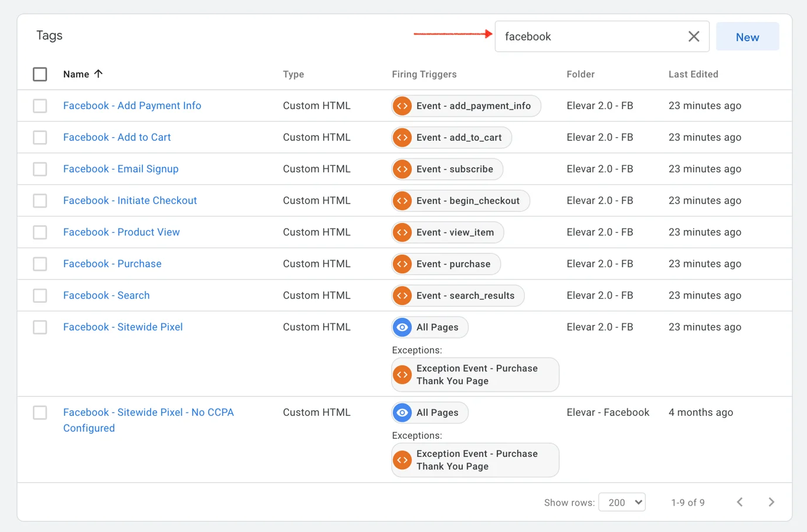This screenshot has width=807, height=532.
Task: Toggle the select-all checkbox in header
Action: 40,74
